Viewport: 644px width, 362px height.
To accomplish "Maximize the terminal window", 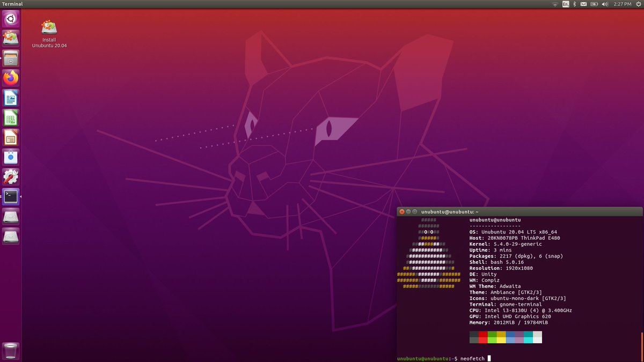I will (x=414, y=212).
